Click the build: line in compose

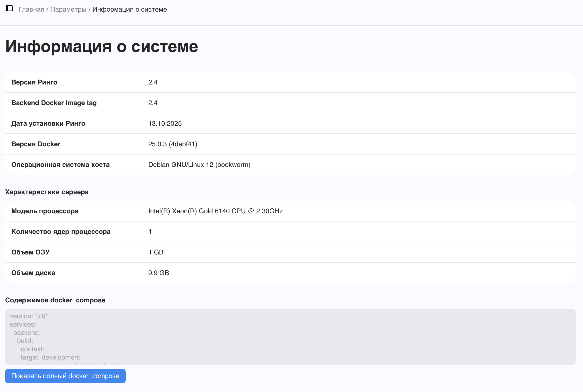click(x=25, y=341)
